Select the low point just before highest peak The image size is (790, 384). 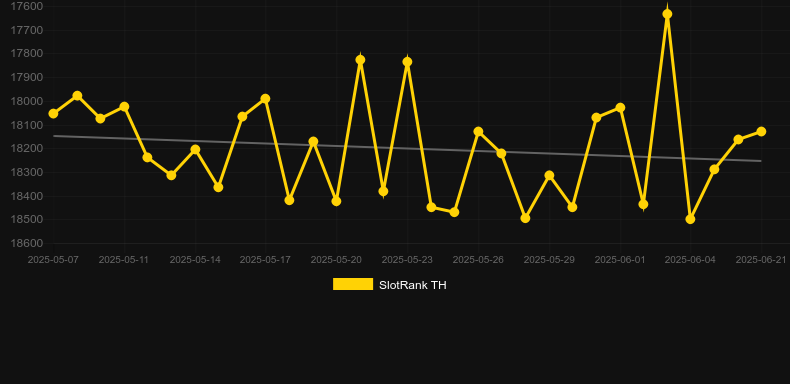[643, 204]
